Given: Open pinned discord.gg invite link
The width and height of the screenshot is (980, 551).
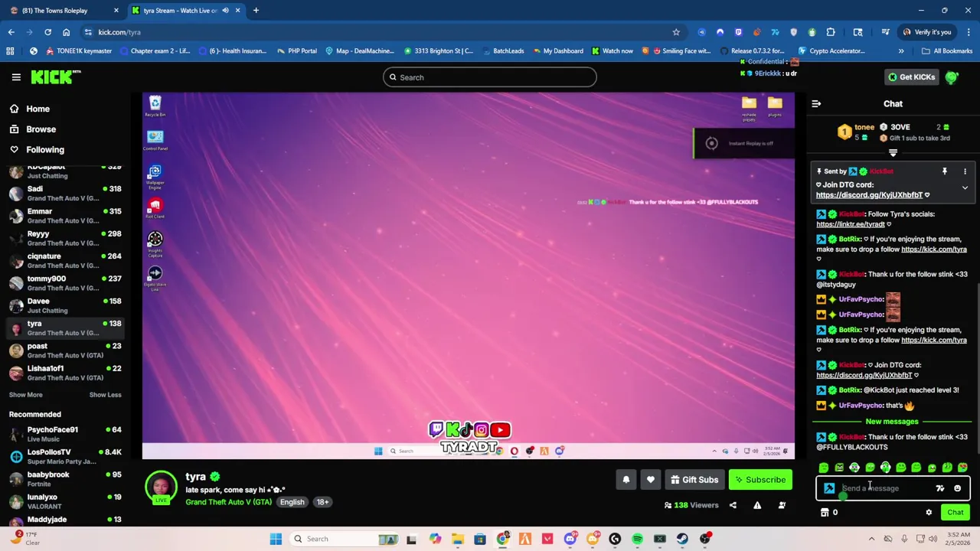Looking at the screenshot, I should point(869,195).
